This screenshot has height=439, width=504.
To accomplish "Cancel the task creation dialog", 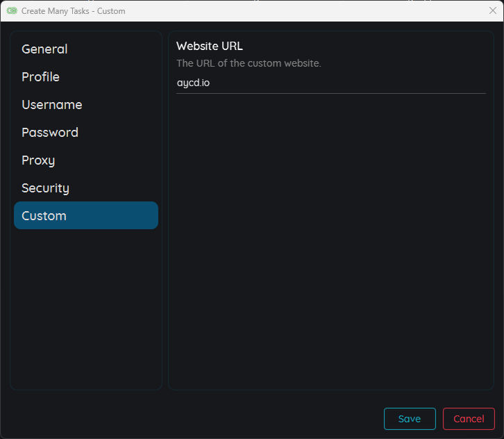I will [469, 419].
